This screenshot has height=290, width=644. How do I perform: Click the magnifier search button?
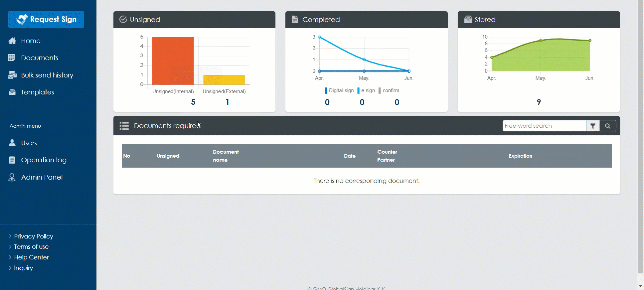pos(608,126)
